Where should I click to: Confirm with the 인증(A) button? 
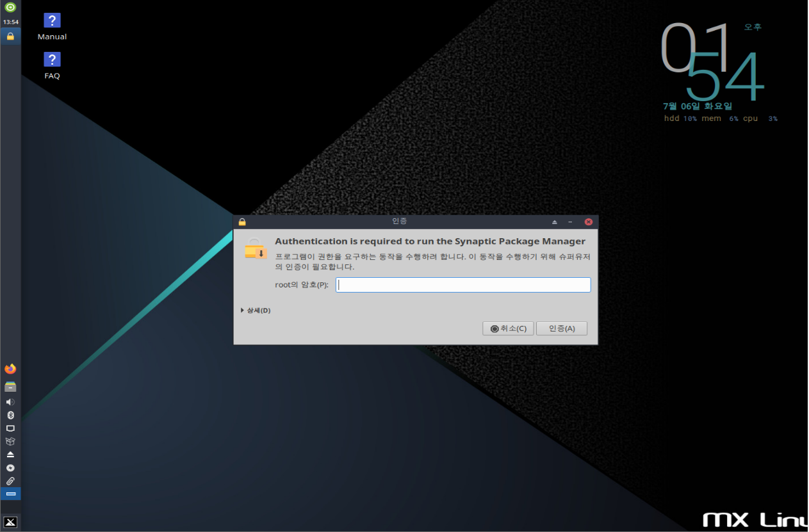[x=562, y=328]
